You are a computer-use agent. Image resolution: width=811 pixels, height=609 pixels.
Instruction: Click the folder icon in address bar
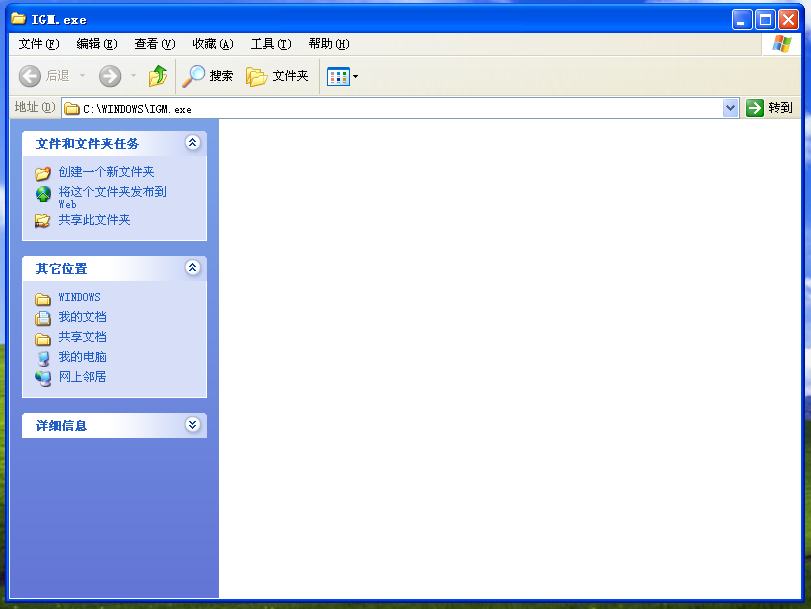coord(71,109)
